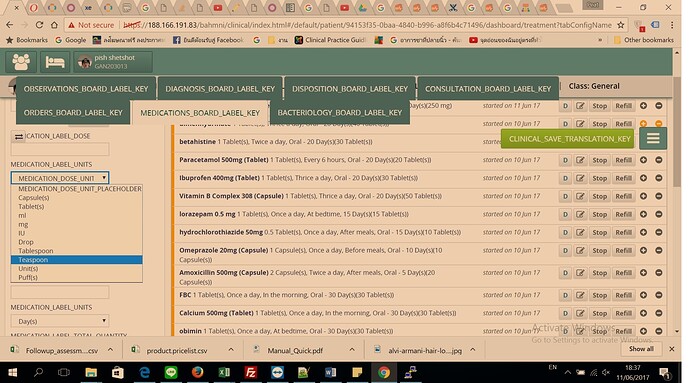This screenshot has width=690, height=383.
Task: Switch to DISPOSITION_BOARD_LABEL_KEY tab
Action: click(350, 88)
